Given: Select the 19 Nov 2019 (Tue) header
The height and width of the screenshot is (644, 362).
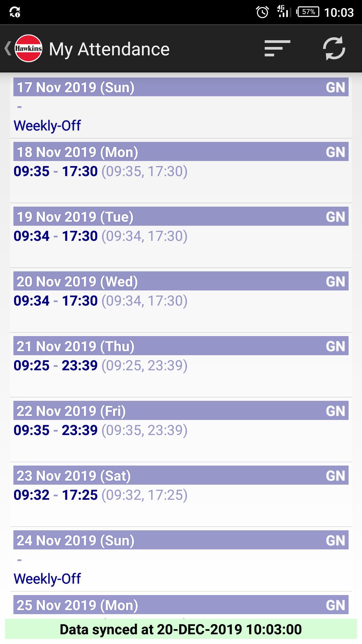Looking at the screenshot, I should pos(181,216).
